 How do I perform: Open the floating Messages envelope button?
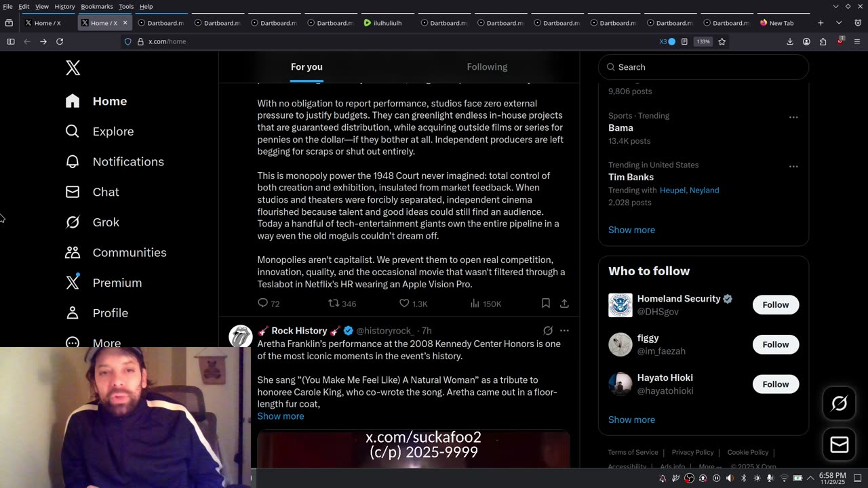(839, 445)
